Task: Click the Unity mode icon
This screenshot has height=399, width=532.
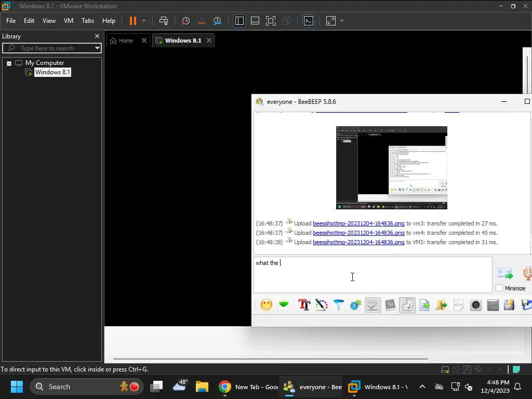Action: pos(286,21)
